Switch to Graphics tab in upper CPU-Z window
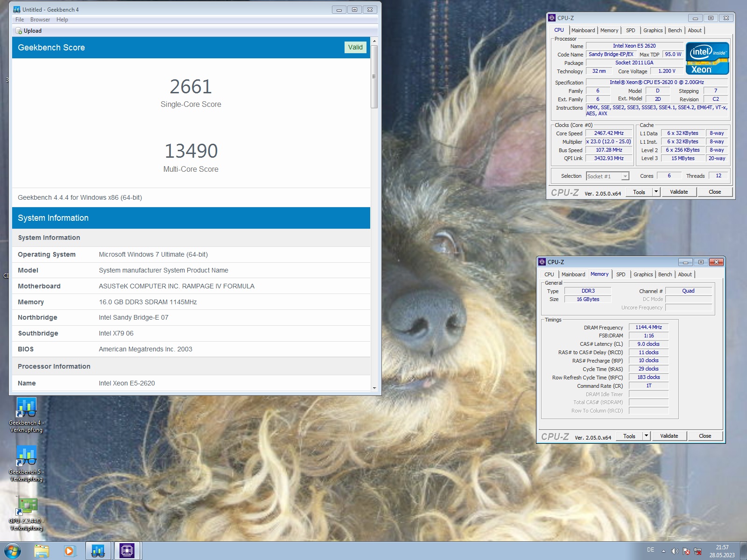The height and width of the screenshot is (560, 747). 653,30
